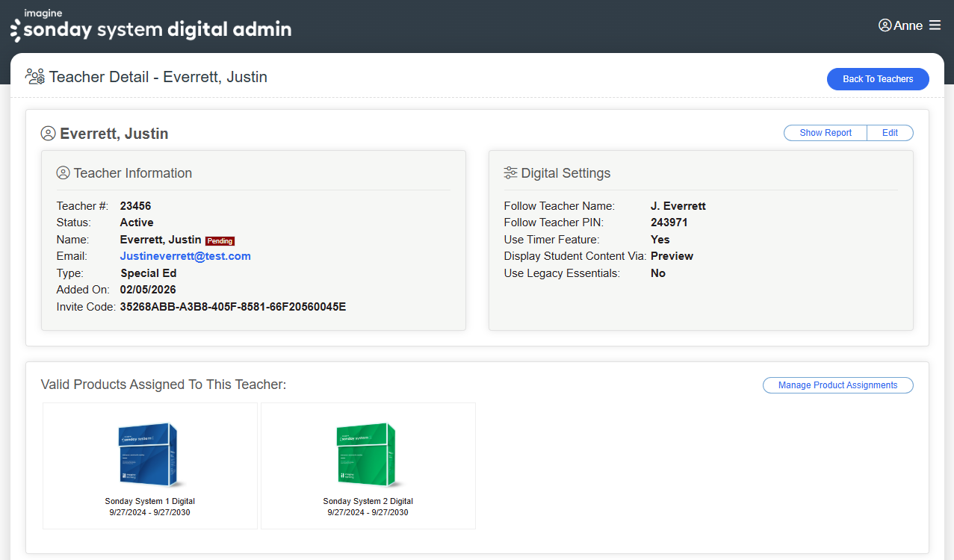954x560 pixels.
Task: Select the red Pending status badge
Action: 220,240
